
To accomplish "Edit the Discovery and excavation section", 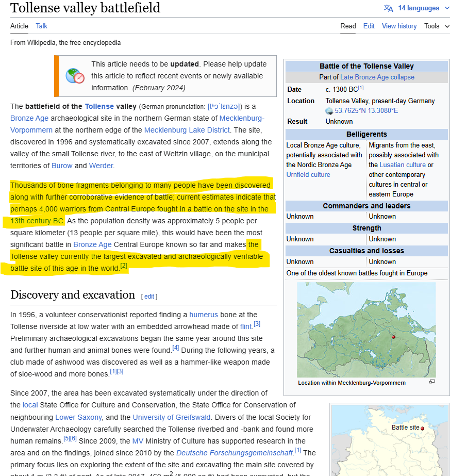I will 149,297.
